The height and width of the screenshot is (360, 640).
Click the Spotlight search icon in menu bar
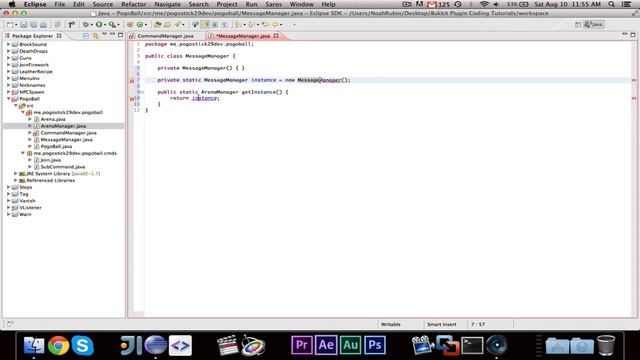pos(611,4)
